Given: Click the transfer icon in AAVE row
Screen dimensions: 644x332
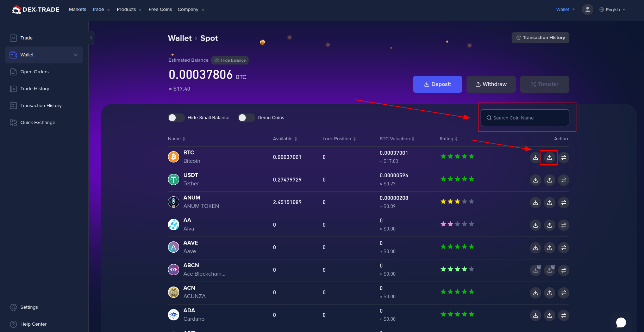Looking at the screenshot, I should coord(564,248).
